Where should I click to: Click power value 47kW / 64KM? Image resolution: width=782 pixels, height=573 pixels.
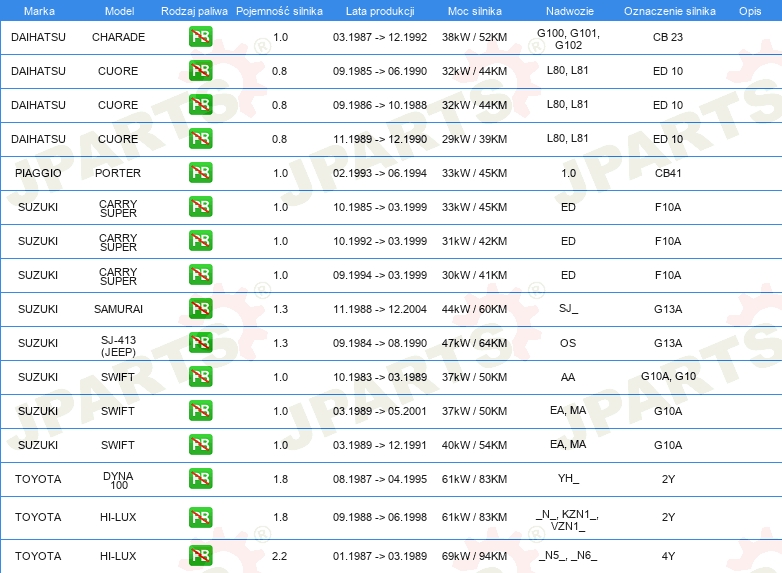tap(474, 343)
